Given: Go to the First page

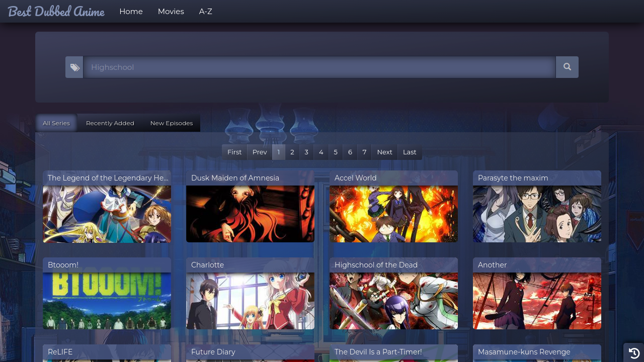Looking at the screenshot, I should [234, 152].
